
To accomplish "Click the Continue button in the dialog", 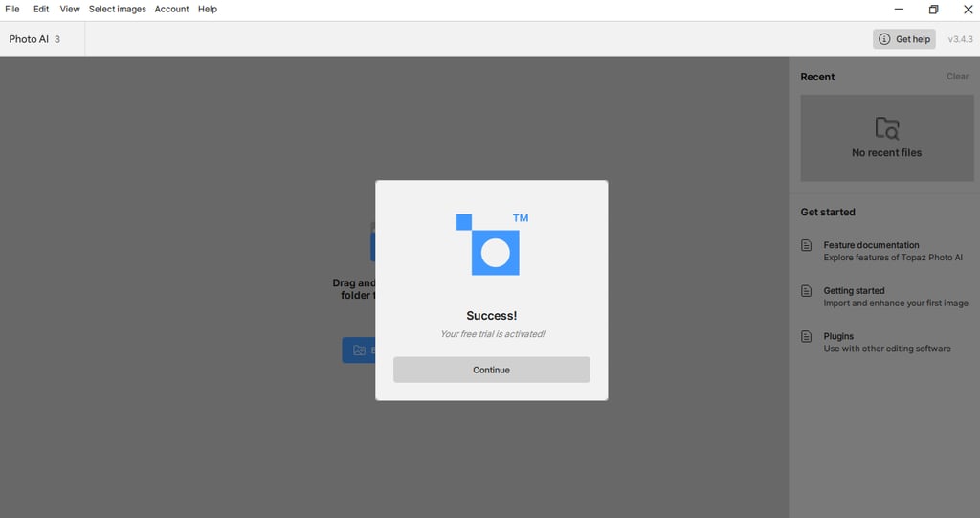I will click(x=491, y=370).
